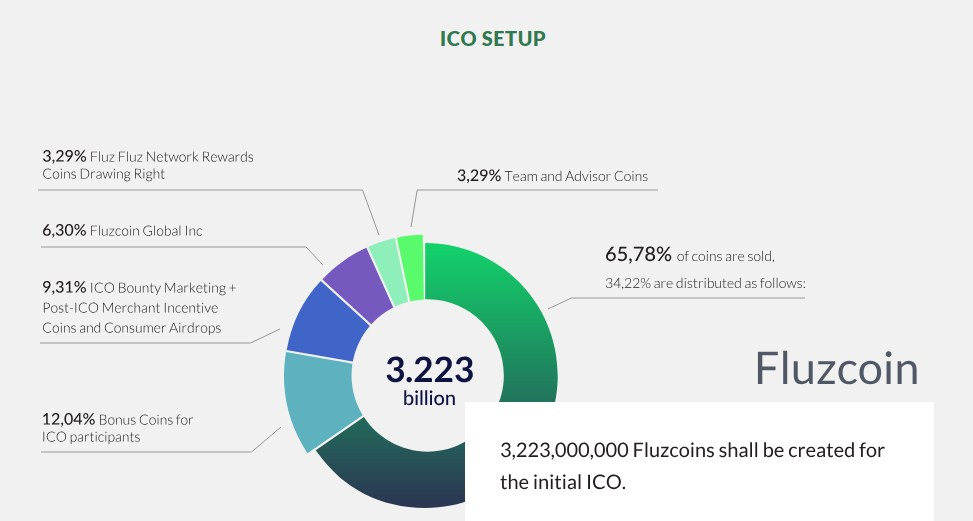
Task: Click the 6,30% Fluzcoin Global Inc label
Action: coord(122,231)
